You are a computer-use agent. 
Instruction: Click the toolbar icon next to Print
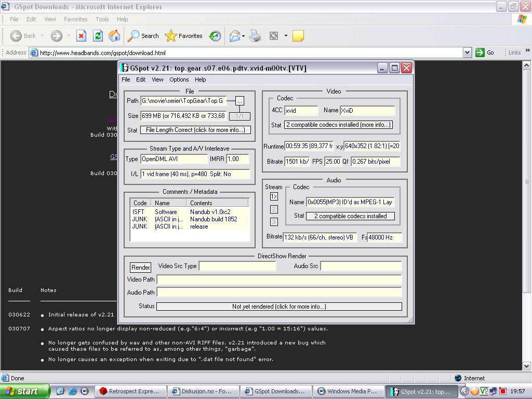pyautogui.click(x=273, y=36)
